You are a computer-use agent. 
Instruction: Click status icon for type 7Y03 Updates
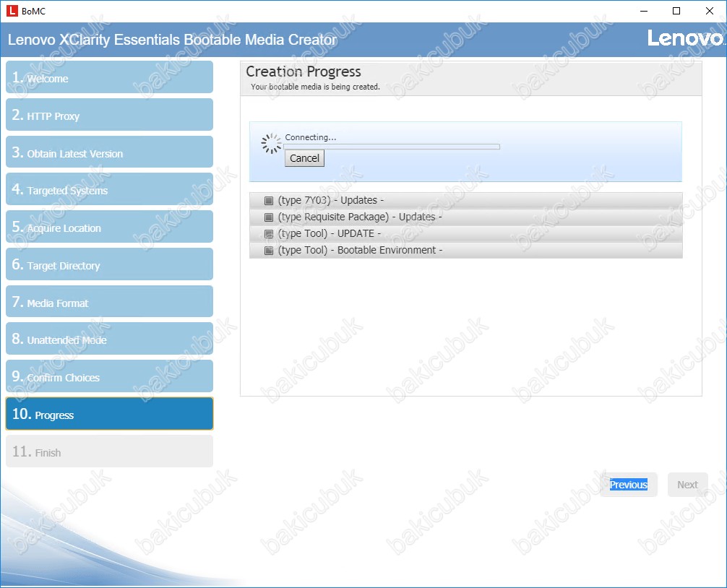coord(268,201)
